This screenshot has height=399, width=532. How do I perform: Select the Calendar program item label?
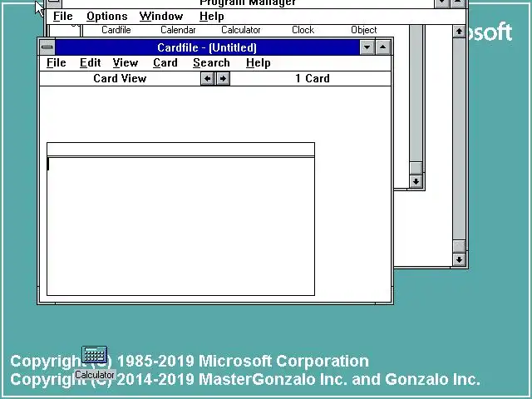tap(178, 30)
